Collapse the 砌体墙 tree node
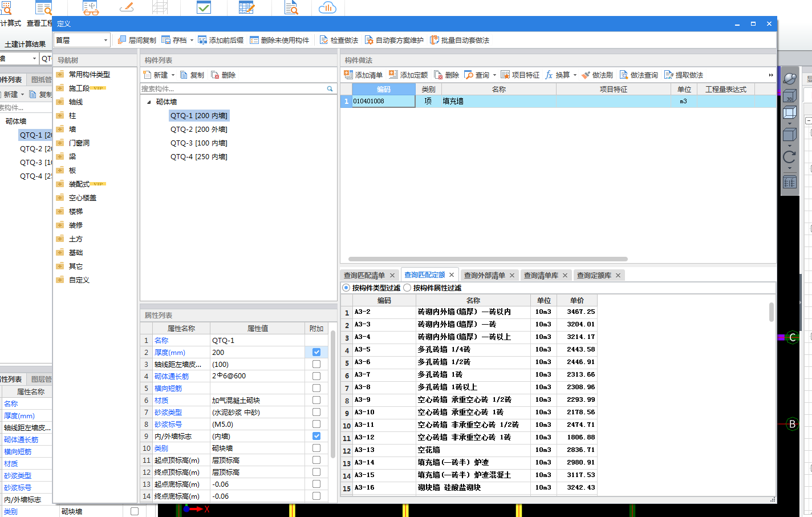This screenshot has width=812, height=517. [149, 102]
